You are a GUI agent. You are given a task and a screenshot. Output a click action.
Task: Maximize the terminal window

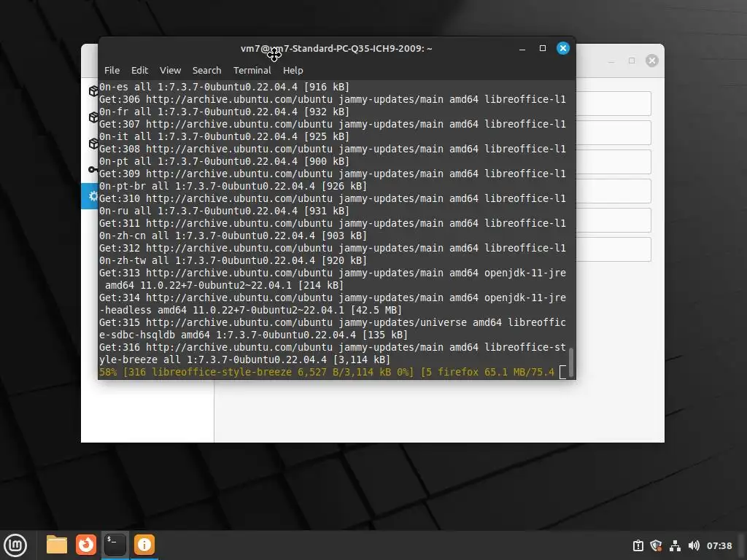tap(542, 48)
